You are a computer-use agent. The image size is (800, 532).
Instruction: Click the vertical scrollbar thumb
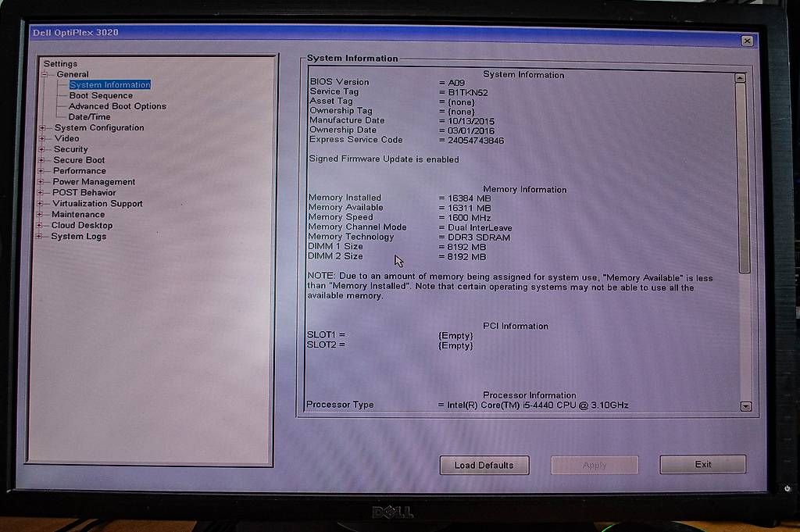click(743, 178)
